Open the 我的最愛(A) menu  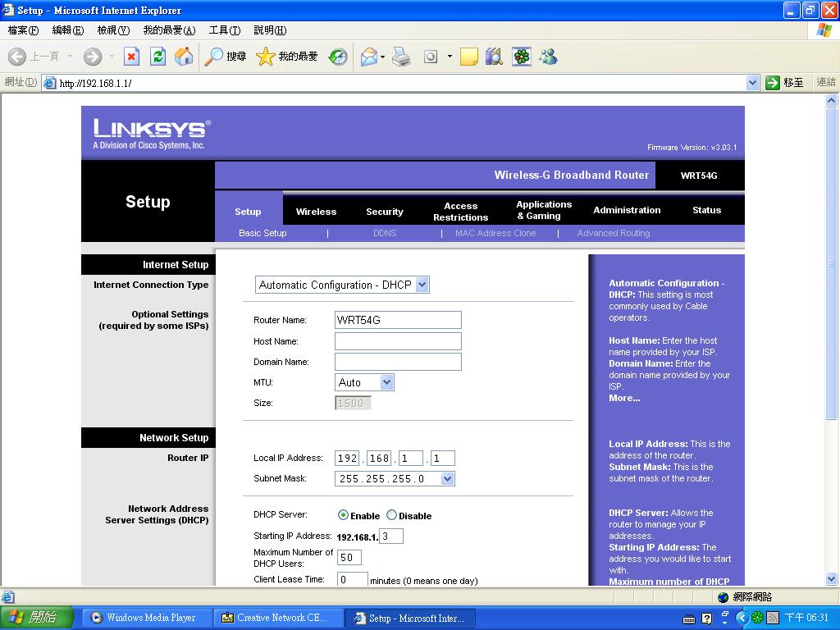pos(169,30)
